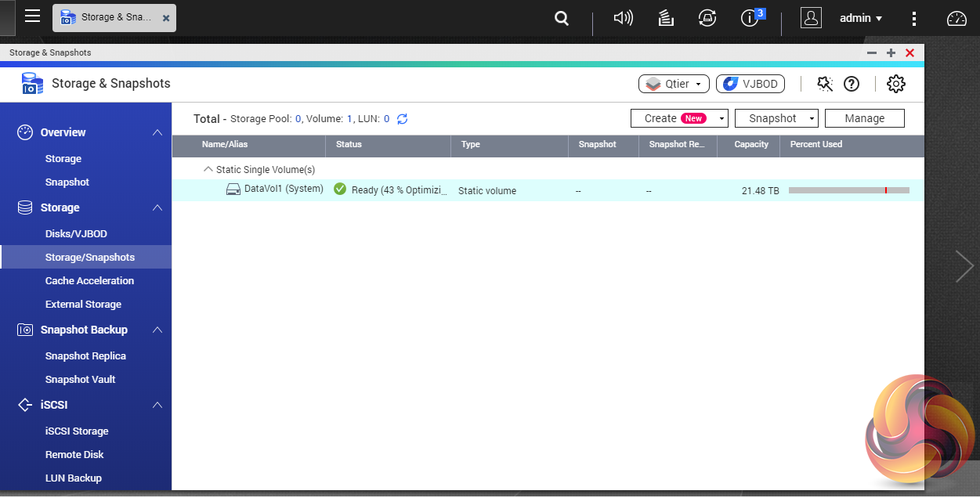
Task: Sort by the Type column header
Action: tap(471, 145)
